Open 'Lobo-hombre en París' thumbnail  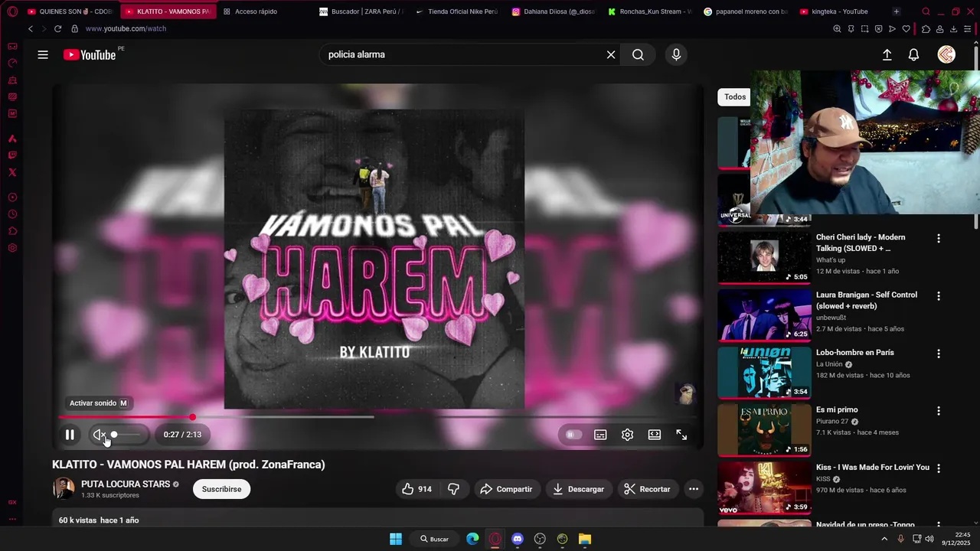[764, 373]
